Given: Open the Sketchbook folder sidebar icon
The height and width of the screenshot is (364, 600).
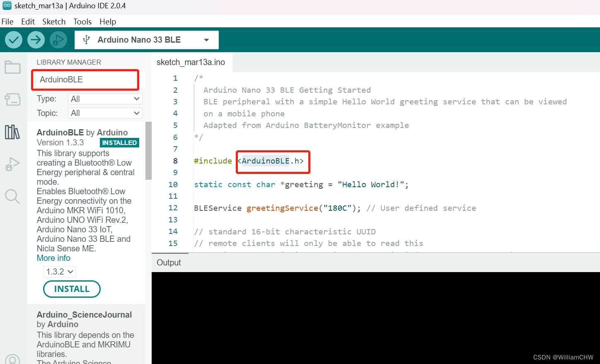Looking at the screenshot, I should [x=12, y=67].
